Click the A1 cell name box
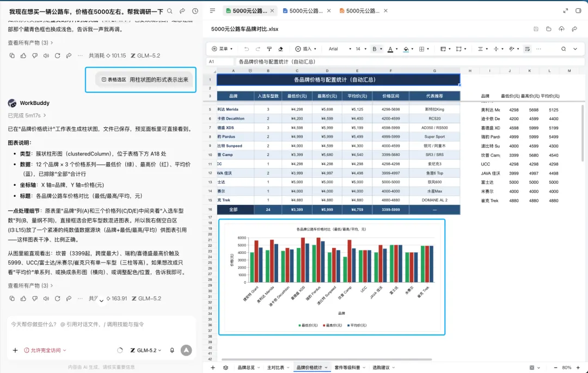 coord(220,62)
